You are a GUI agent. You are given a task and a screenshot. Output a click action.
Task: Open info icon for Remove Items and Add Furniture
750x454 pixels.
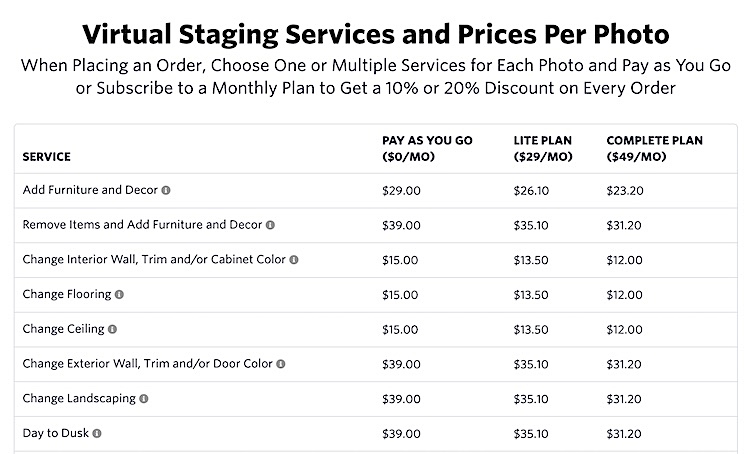pyautogui.click(x=270, y=225)
